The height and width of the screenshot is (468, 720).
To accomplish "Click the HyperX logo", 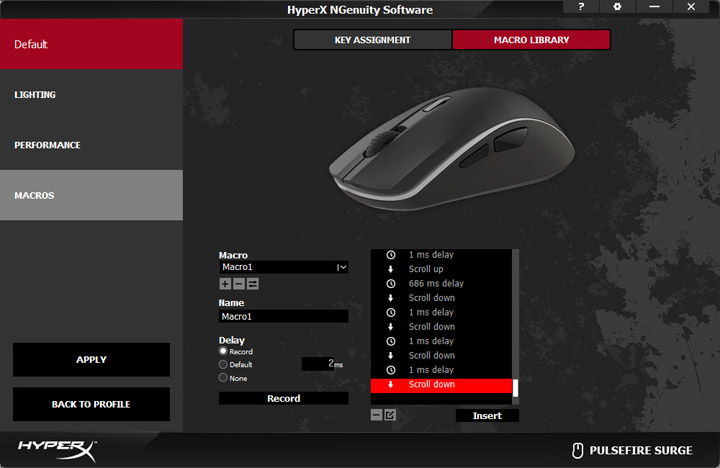I will point(57,451).
